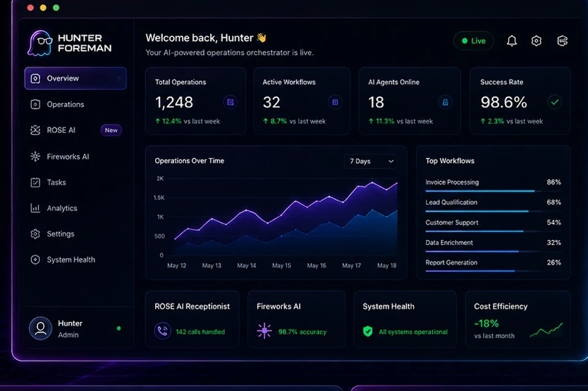Screen dimensions: 588x391
Task: Click the green shield icon in System Health card
Action: [368, 331]
